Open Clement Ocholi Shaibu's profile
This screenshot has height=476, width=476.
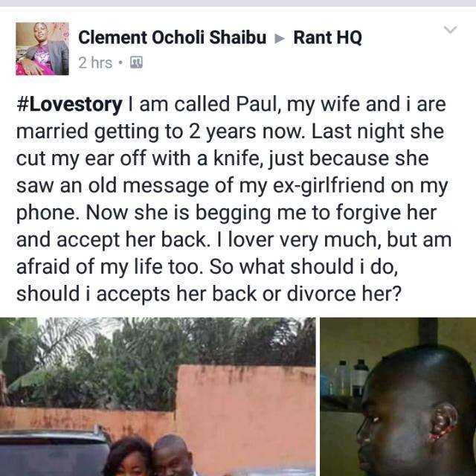click(x=172, y=38)
